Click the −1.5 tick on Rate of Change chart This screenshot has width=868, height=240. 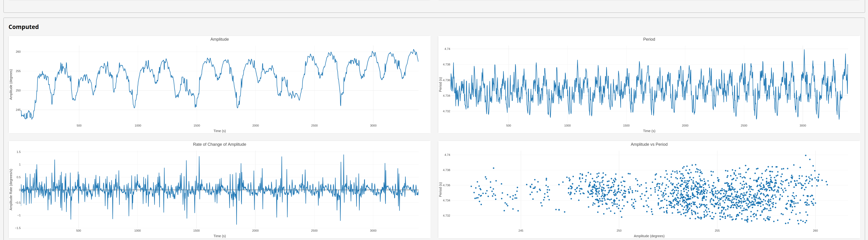click(x=18, y=228)
